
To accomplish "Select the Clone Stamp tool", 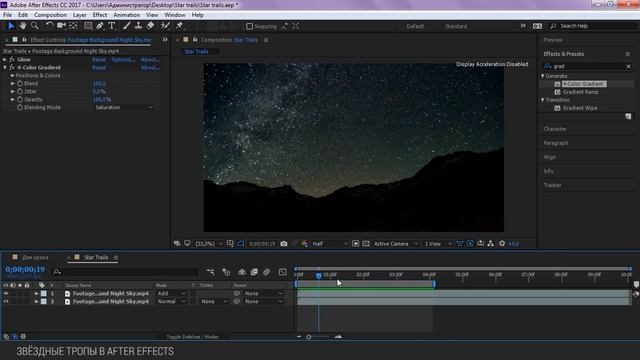I will click(x=138, y=26).
